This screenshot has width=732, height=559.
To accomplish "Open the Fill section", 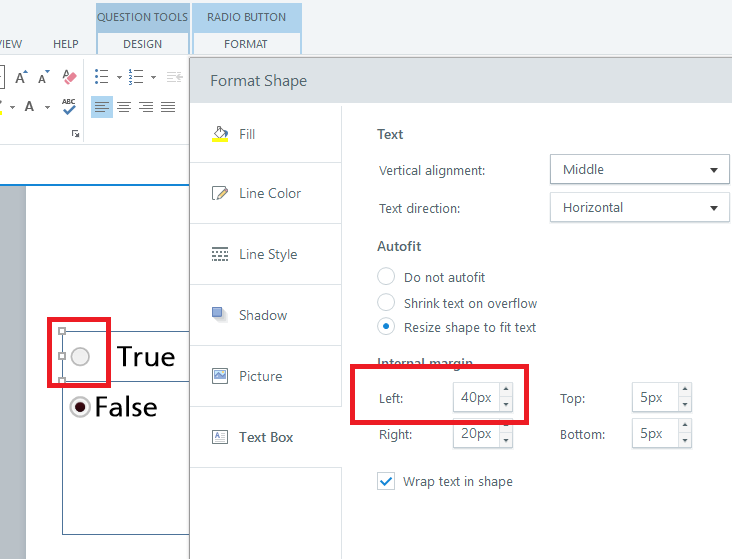I will coord(265,134).
